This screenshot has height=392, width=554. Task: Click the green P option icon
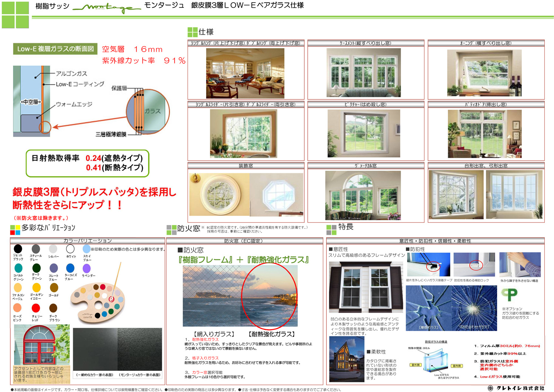[x=509, y=294]
